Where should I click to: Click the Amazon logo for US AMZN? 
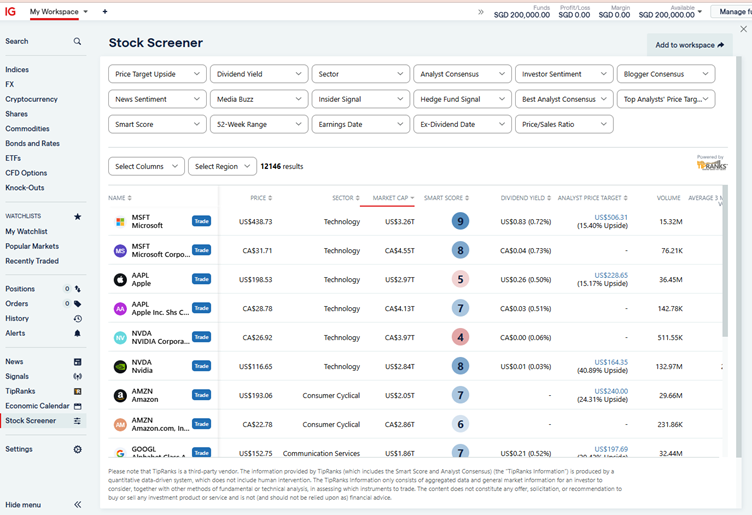coord(120,396)
